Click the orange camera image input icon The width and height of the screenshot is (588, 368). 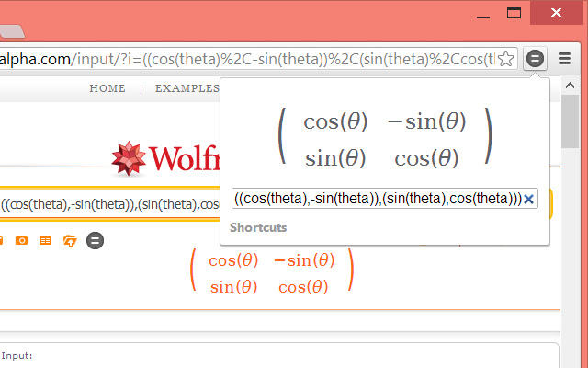pyautogui.click(x=21, y=240)
